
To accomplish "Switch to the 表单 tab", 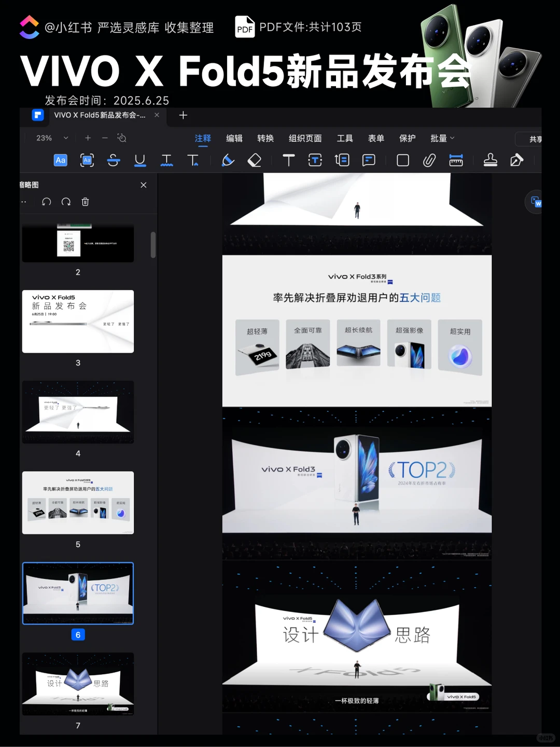I will pyautogui.click(x=375, y=138).
